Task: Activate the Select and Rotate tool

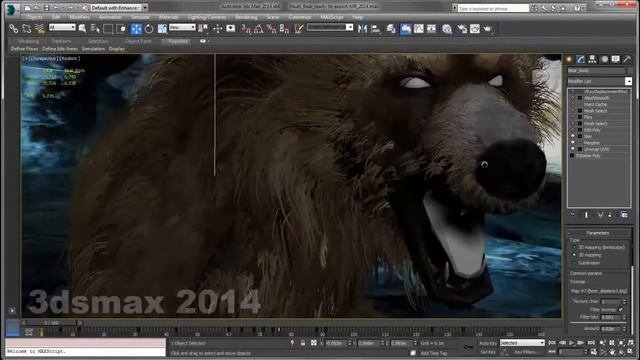Action: pyautogui.click(x=149, y=29)
